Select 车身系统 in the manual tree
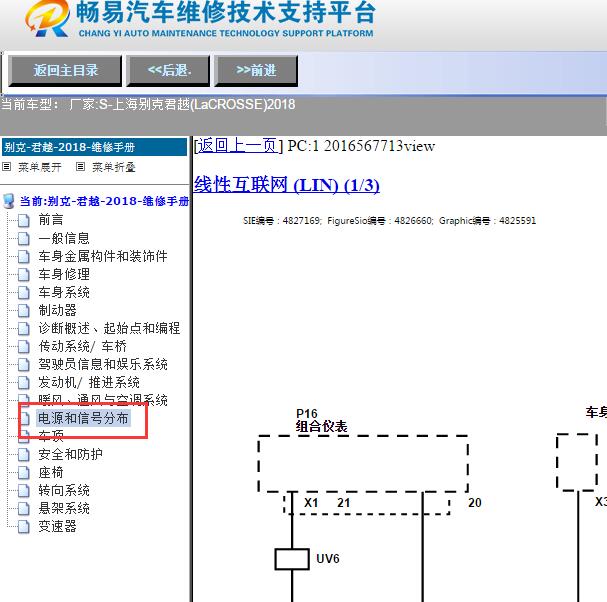This screenshot has width=607, height=602. [x=64, y=292]
